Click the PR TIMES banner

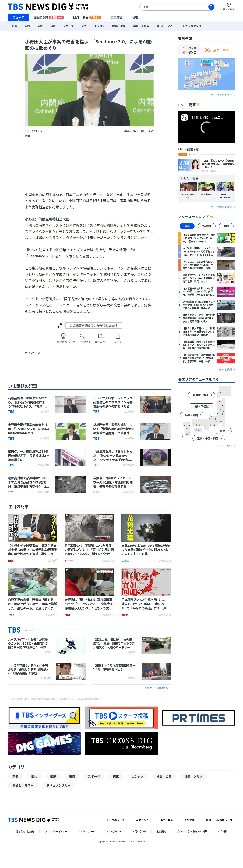point(199,718)
